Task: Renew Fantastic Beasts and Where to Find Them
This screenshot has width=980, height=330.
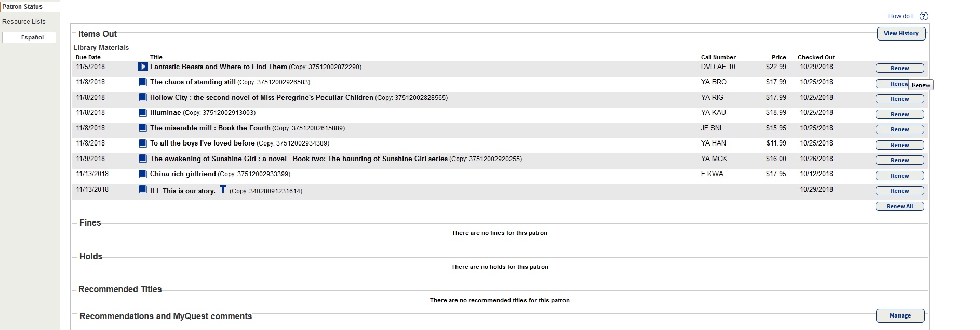Action: (x=900, y=68)
